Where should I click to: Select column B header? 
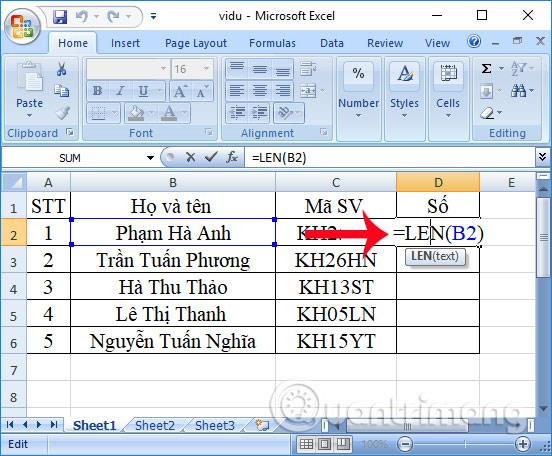pos(172,182)
